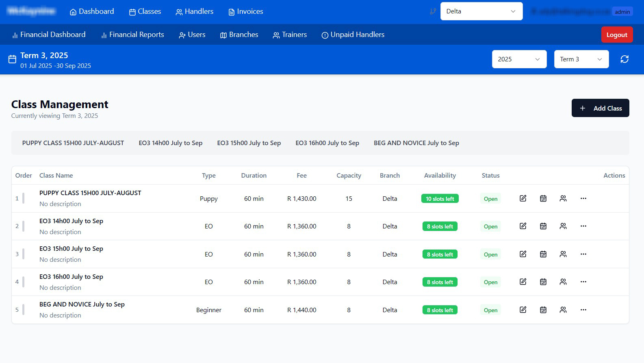
Task: Click the Add Class button
Action: (x=601, y=108)
